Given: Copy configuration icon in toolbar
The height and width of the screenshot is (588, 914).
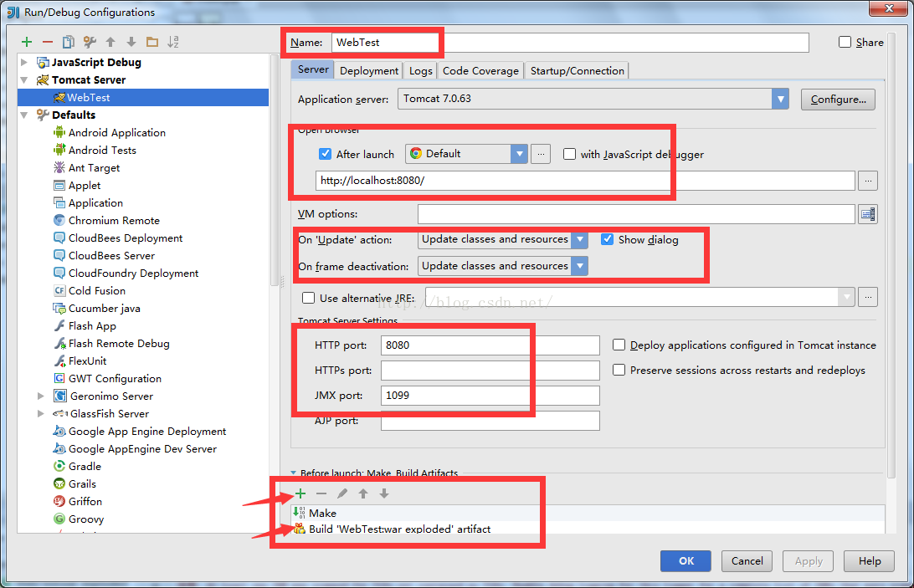Looking at the screenshot, I should [68, 42].
